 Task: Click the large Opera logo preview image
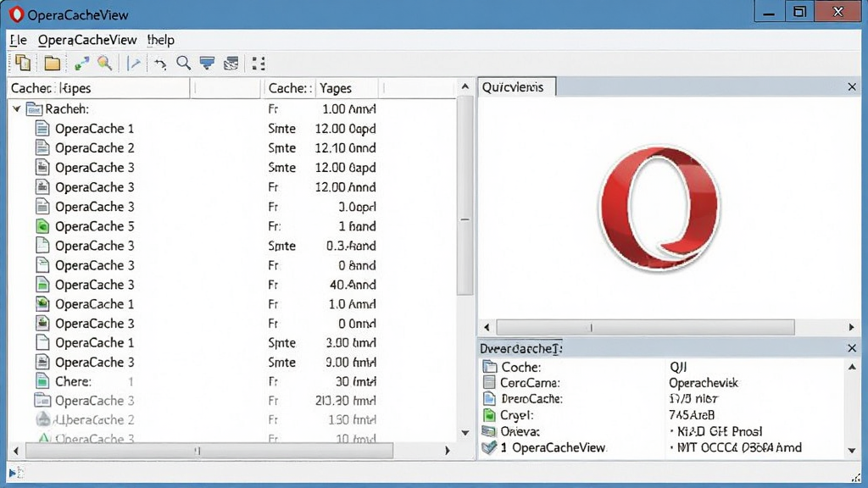660,208
